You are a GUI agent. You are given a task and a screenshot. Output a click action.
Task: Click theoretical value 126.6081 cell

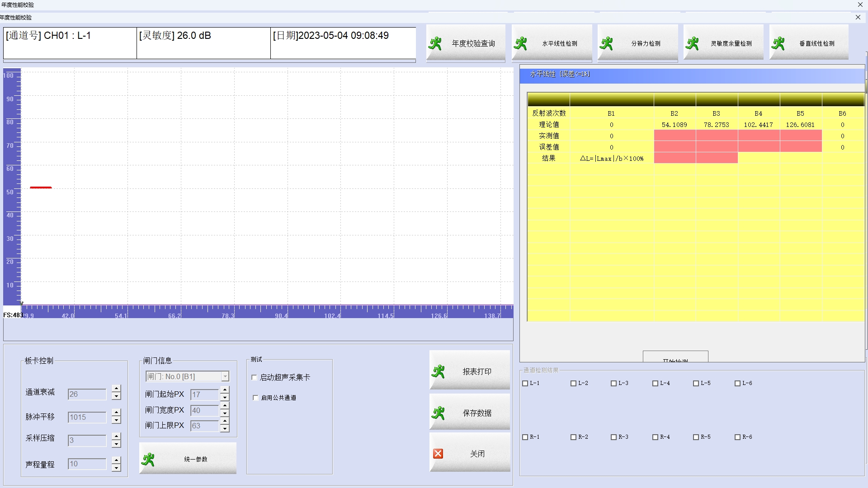(x=800, y=125)
